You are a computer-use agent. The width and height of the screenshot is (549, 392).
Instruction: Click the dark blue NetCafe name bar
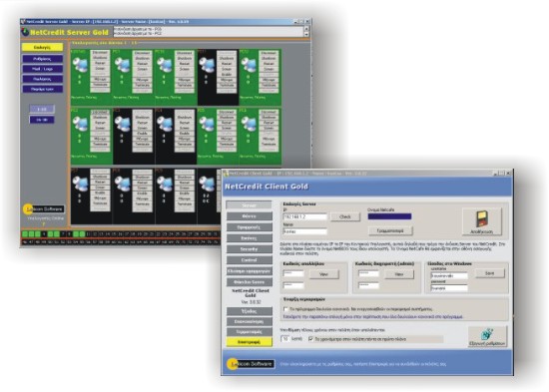[389, 216]
